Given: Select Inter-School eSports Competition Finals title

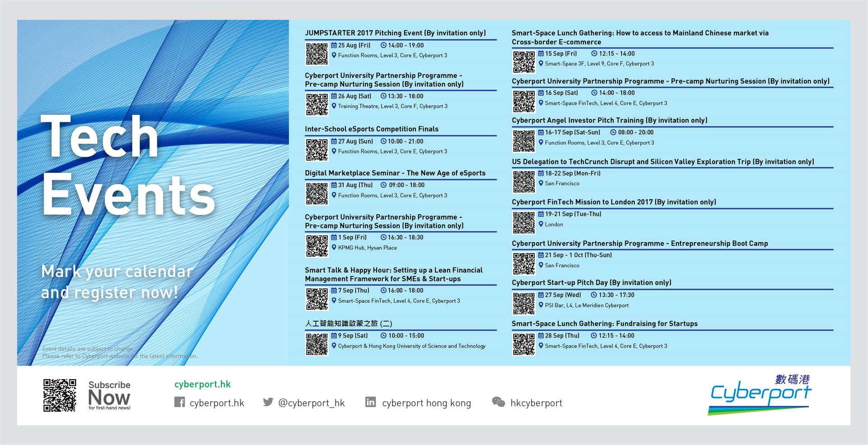Looking at the screenshot, I should point(372,129).
